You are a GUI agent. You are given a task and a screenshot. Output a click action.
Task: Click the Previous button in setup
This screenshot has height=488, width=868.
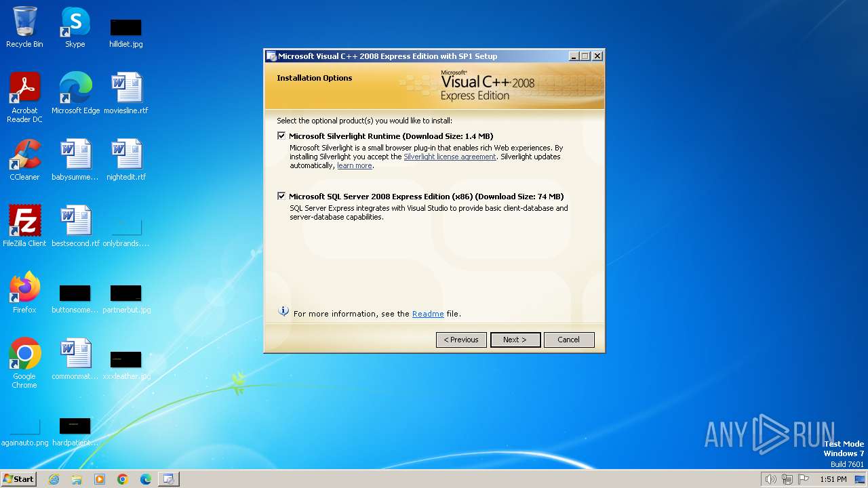[x=461, y=340]
